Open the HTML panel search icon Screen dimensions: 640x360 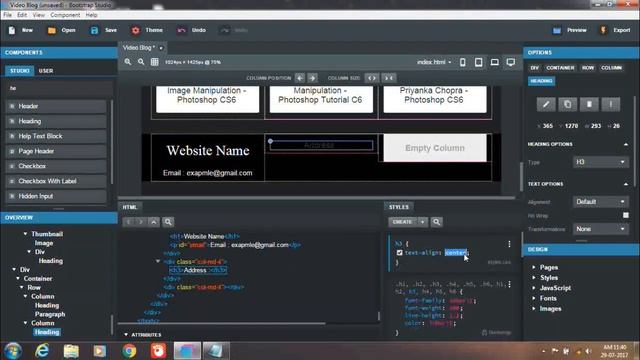click(x=168, y=222)
